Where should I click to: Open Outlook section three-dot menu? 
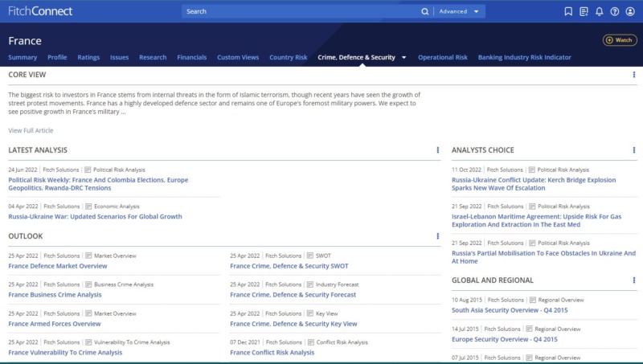point(438,236)
